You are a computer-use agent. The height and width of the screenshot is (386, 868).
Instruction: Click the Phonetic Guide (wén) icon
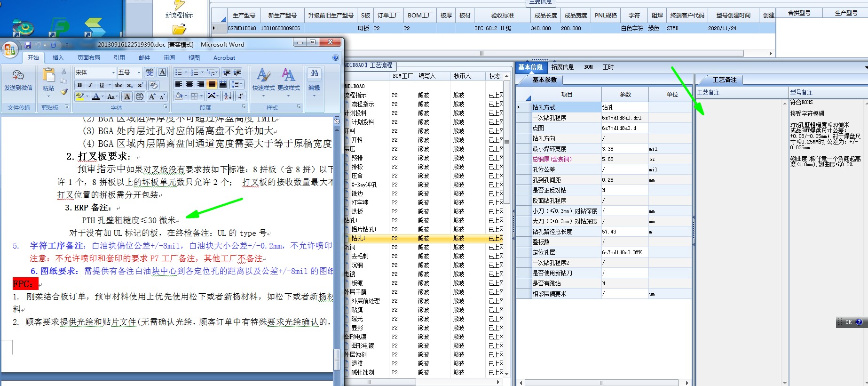150,72
